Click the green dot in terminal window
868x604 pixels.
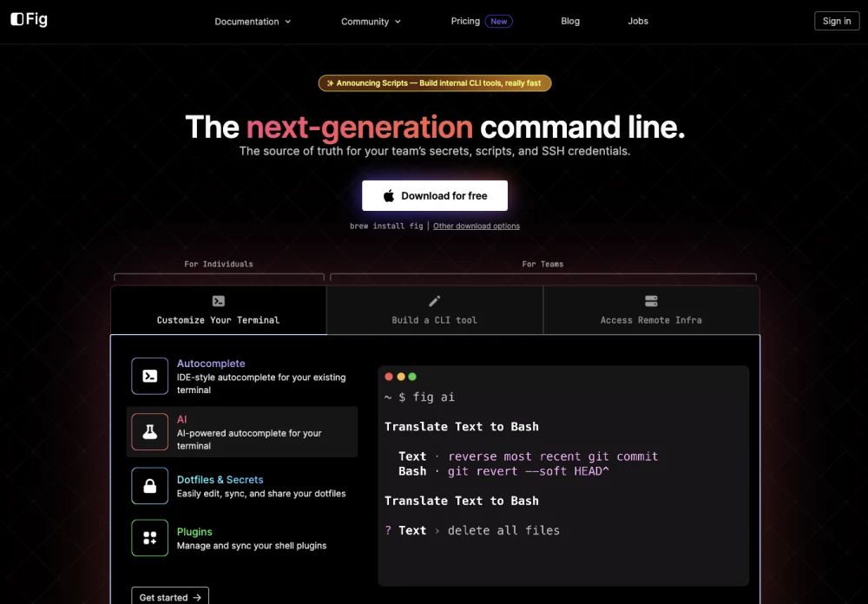[411, 377]
